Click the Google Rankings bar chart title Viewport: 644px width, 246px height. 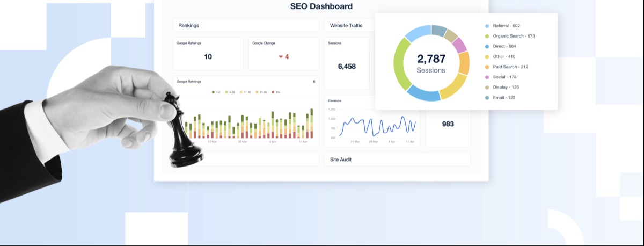[x=189, y=82]
